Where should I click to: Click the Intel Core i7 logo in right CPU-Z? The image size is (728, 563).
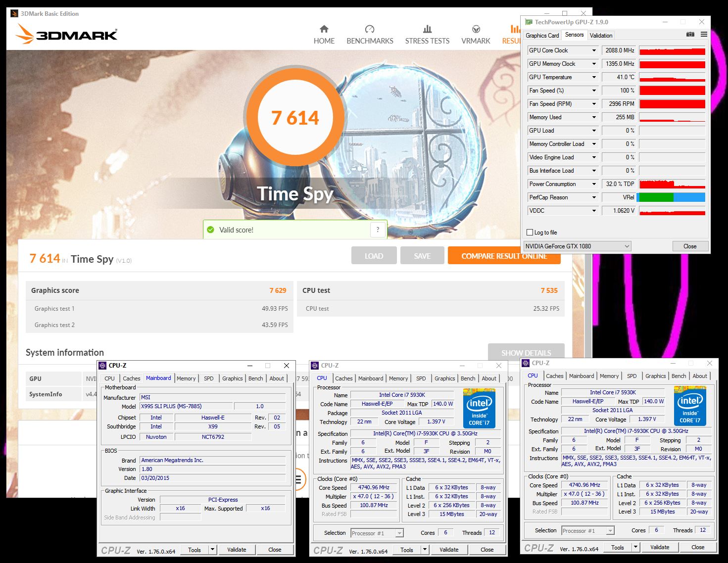(690, 406)
